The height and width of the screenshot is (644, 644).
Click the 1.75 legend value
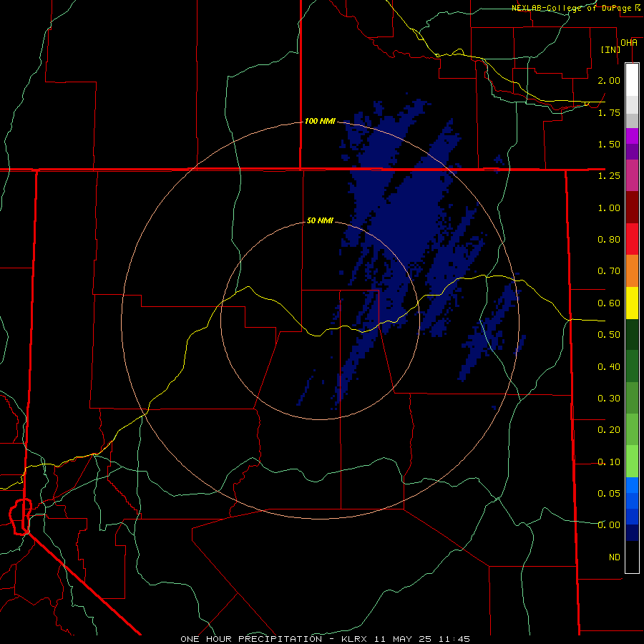coord(609,112)
